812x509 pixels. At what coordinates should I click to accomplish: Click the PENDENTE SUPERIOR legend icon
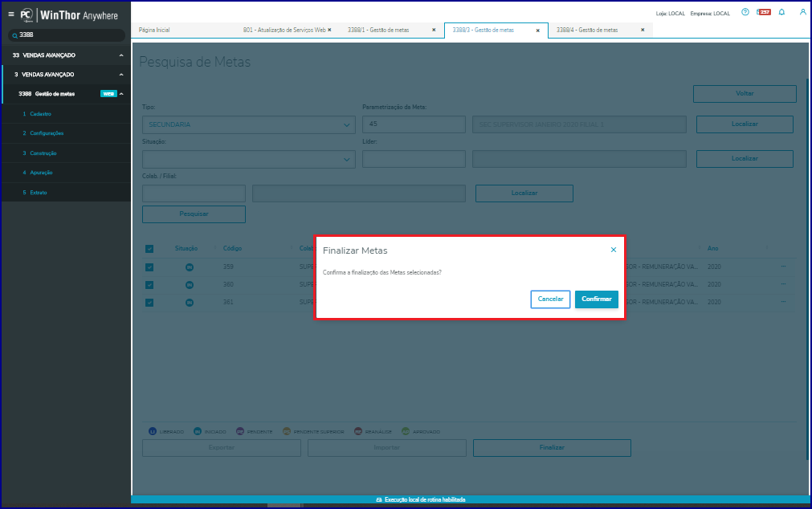(287, 431)
